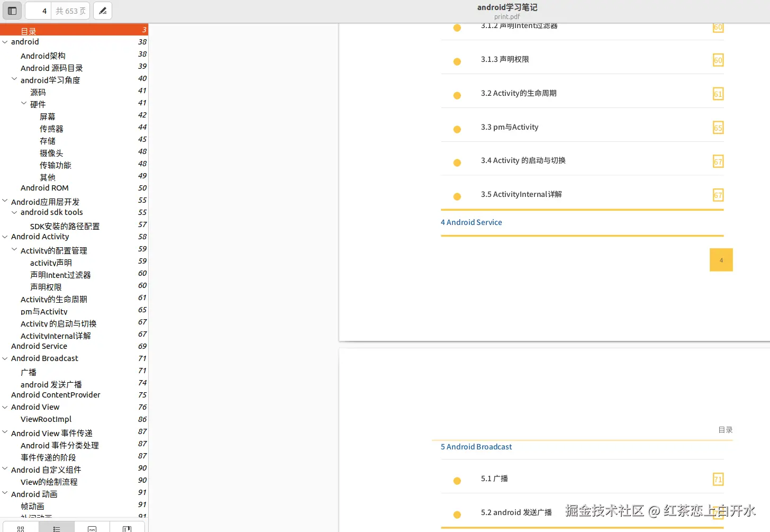
Task: Follow '3.2 Activity的生命周期' document link
Action: (519, 93)
